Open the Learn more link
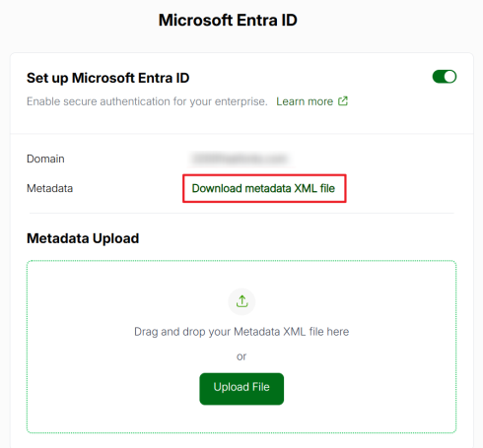 305,101
